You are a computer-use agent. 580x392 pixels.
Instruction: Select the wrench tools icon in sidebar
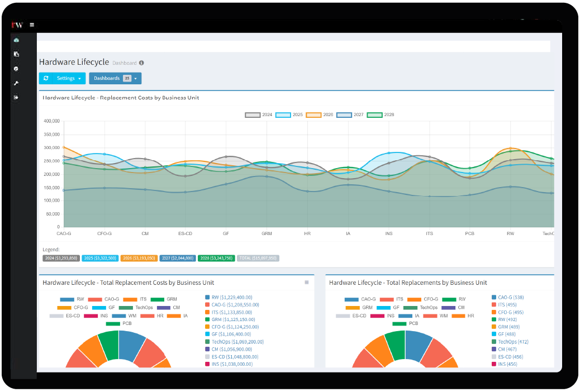tap(16, 83)
